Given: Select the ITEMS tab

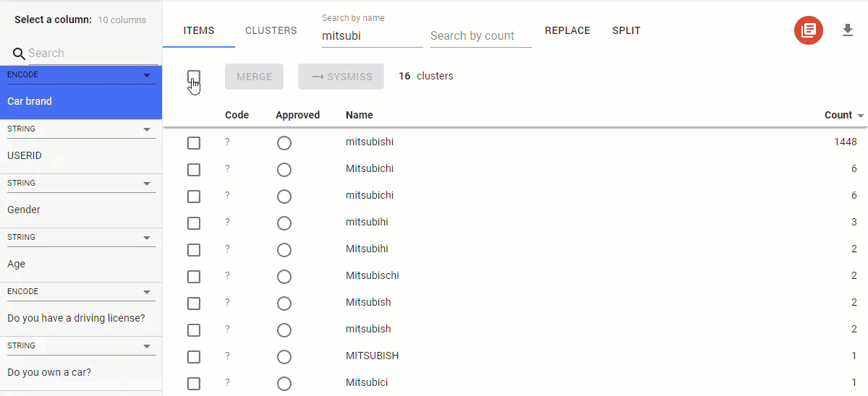Looking at the screenshot, I should (x=198, y=30).
